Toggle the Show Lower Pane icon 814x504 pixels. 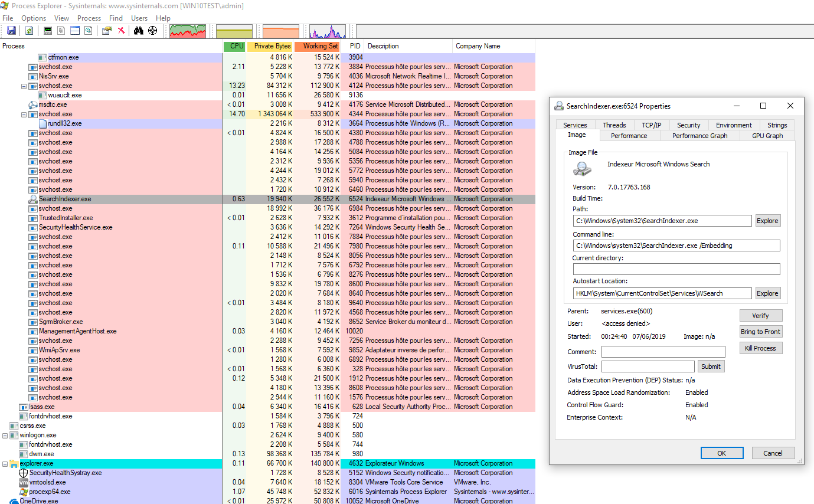point(75,31)
